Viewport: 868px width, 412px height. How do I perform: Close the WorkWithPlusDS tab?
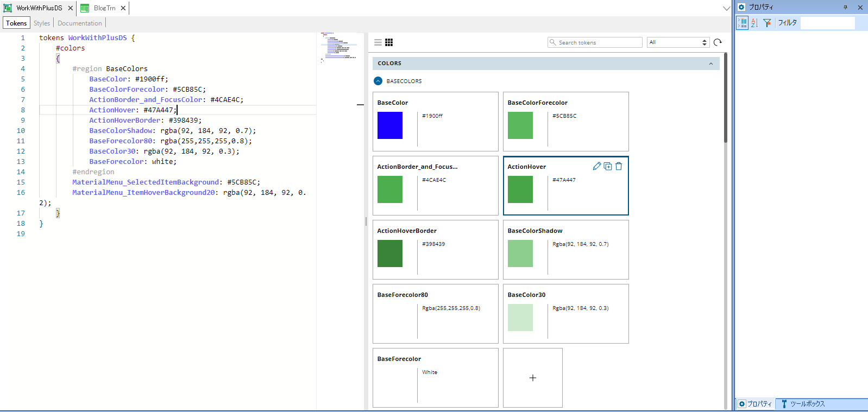click(71, 8)
